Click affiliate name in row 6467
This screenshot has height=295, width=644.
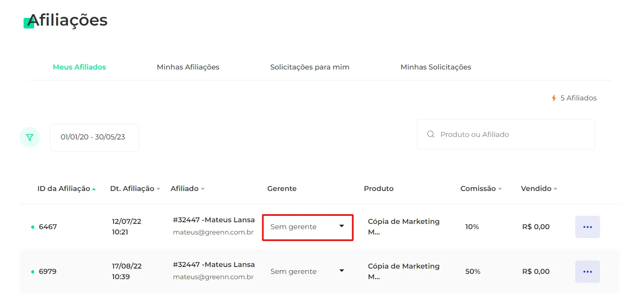214,220
